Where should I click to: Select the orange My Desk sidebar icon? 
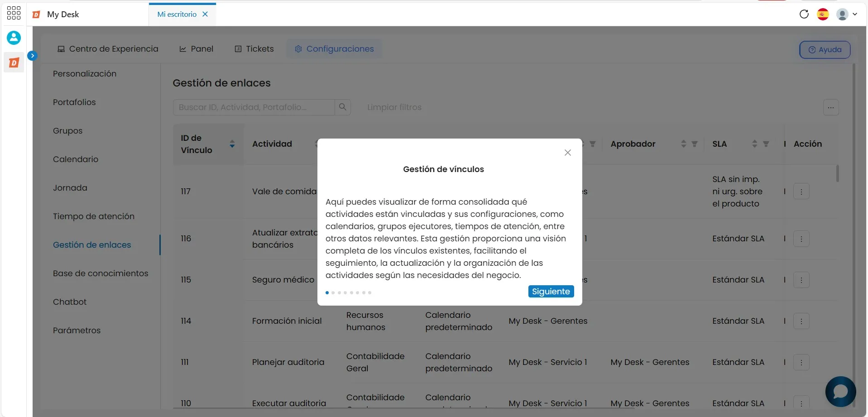click(14, 62)
